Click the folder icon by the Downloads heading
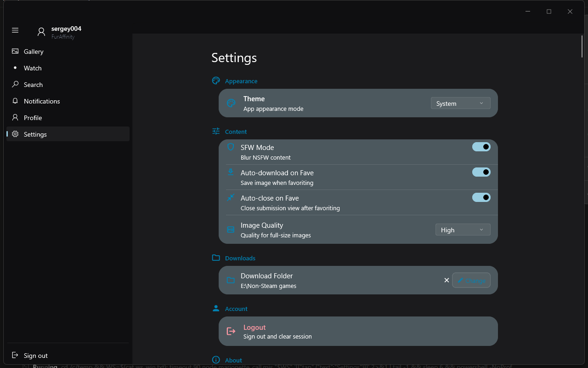The height and width of the screenshot is (368, 588). click(216, 258)
